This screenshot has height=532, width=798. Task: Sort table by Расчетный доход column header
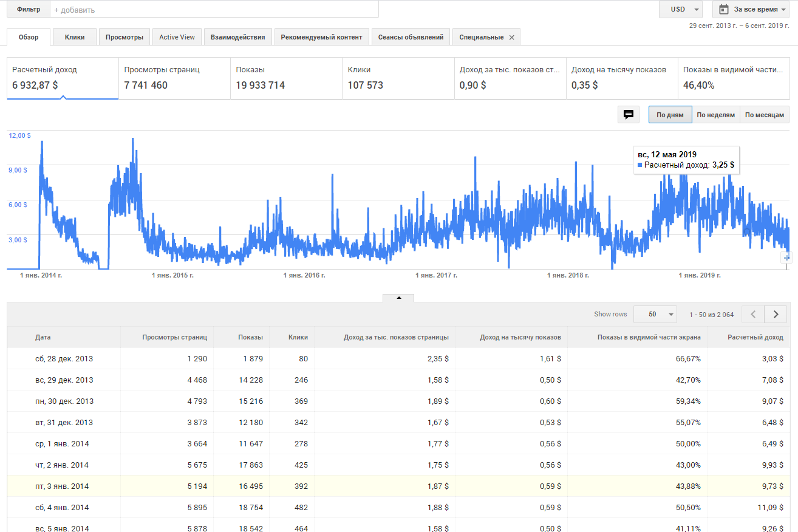coord(755,337)
